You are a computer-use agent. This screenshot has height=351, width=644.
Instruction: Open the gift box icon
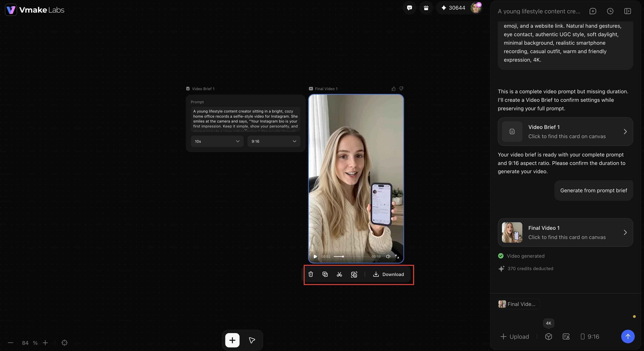click(x=426, y=8)
